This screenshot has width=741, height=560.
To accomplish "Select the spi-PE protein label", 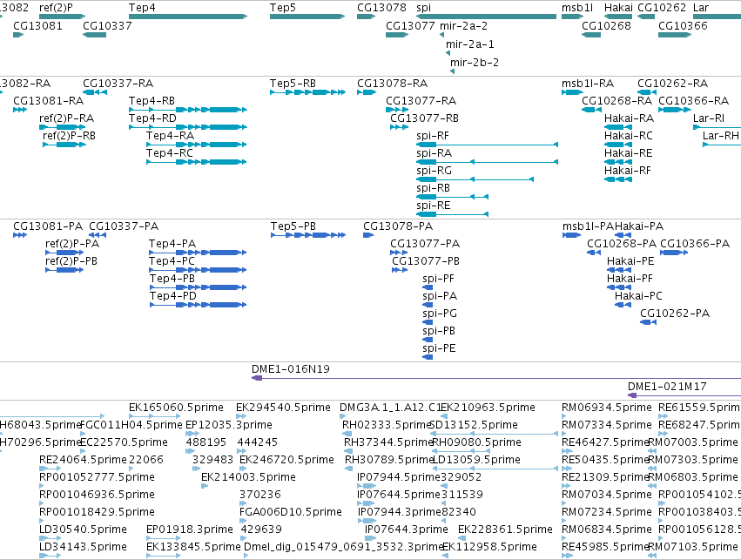I will (439, 348).
